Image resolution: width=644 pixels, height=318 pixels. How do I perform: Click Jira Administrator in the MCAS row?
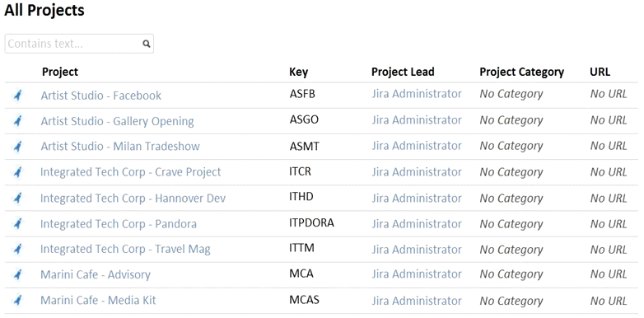417,301
